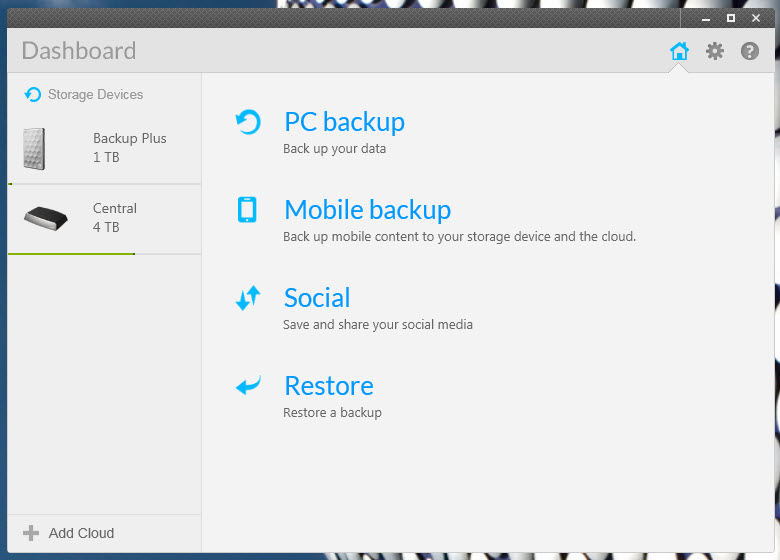Screen dimensions: 780x560
Task: Click the Social up-down arrows icon
Action: [x=248, y=297]
